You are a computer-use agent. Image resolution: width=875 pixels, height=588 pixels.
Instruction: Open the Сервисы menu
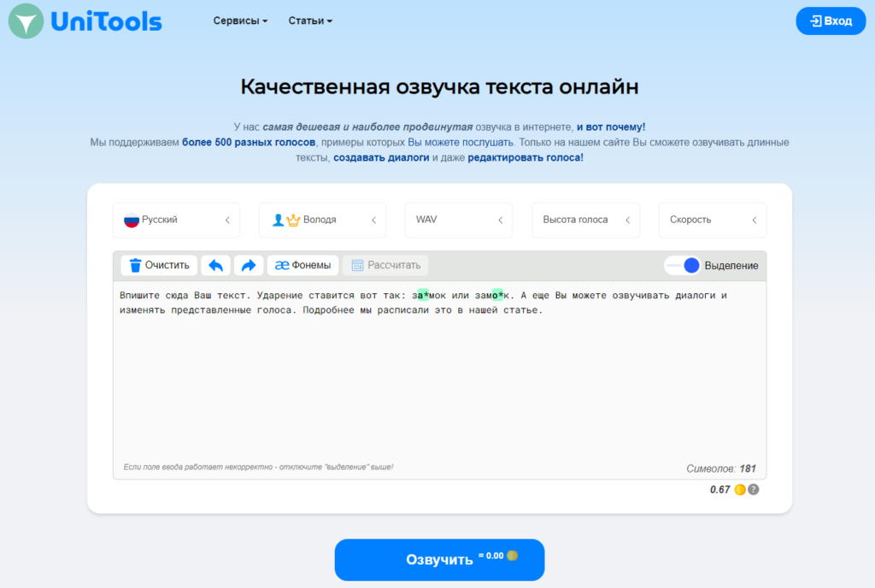coord(240,21)
